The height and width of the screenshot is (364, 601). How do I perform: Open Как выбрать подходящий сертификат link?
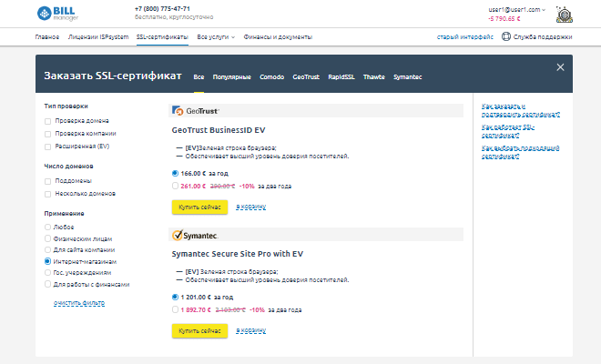(520, 152)
